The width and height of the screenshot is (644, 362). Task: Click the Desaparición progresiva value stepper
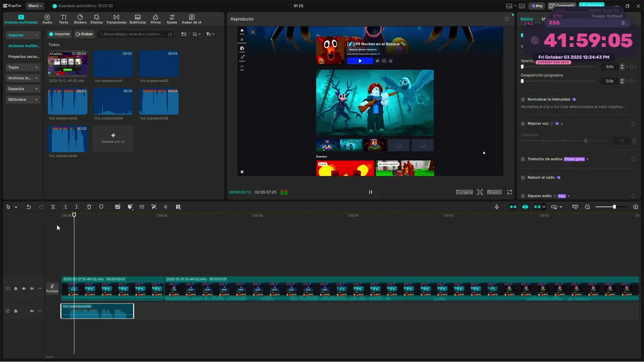coord(622,81)
